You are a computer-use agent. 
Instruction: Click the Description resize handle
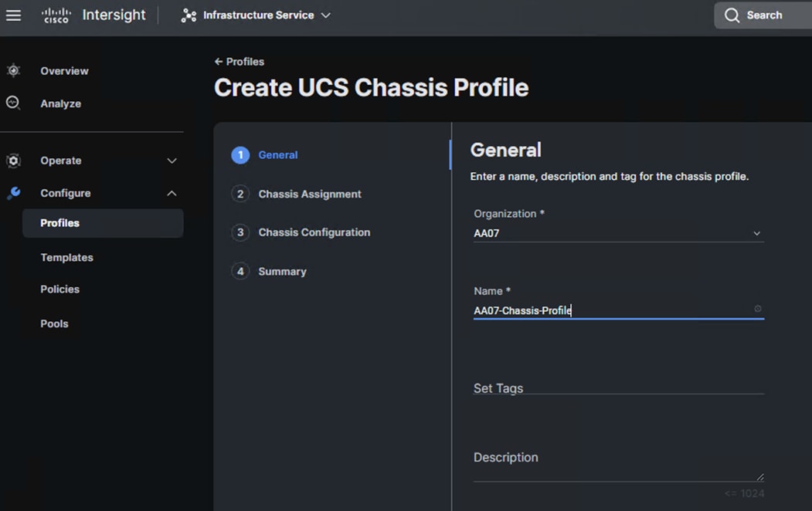point(760,477)
